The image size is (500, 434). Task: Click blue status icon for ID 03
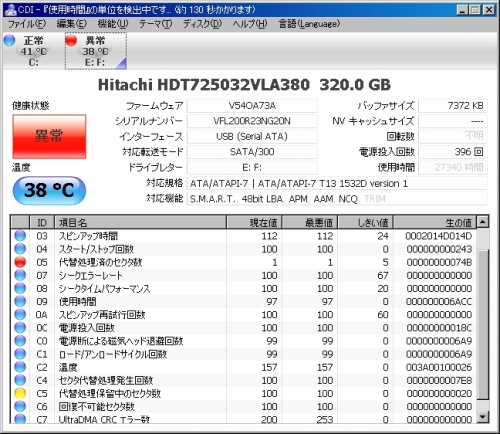[x=20, y=236]
